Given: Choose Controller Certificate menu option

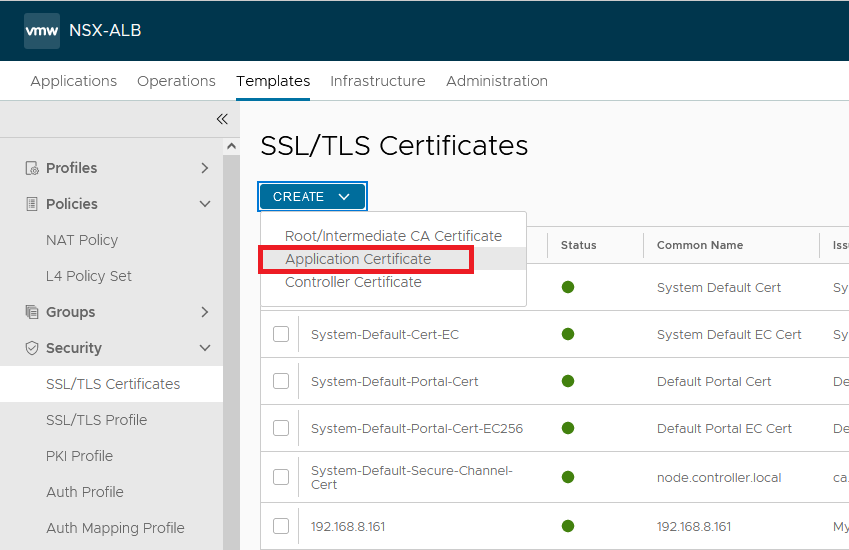Looking at the screenshot, I should click(x=394, y=282).
